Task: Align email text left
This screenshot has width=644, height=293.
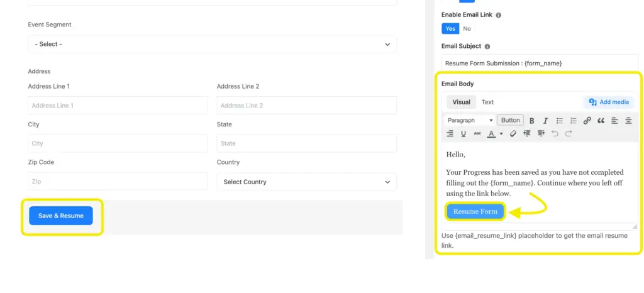Action: [x=614, y=121]
